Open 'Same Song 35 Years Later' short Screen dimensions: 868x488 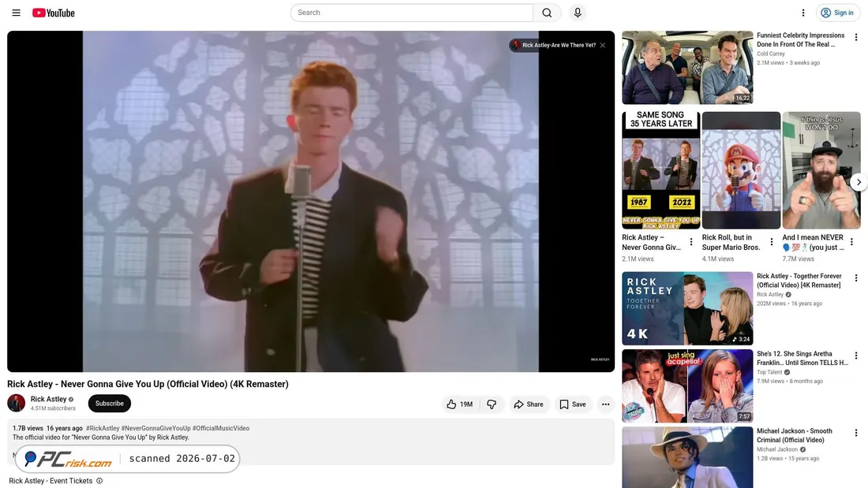pos(661,170)
